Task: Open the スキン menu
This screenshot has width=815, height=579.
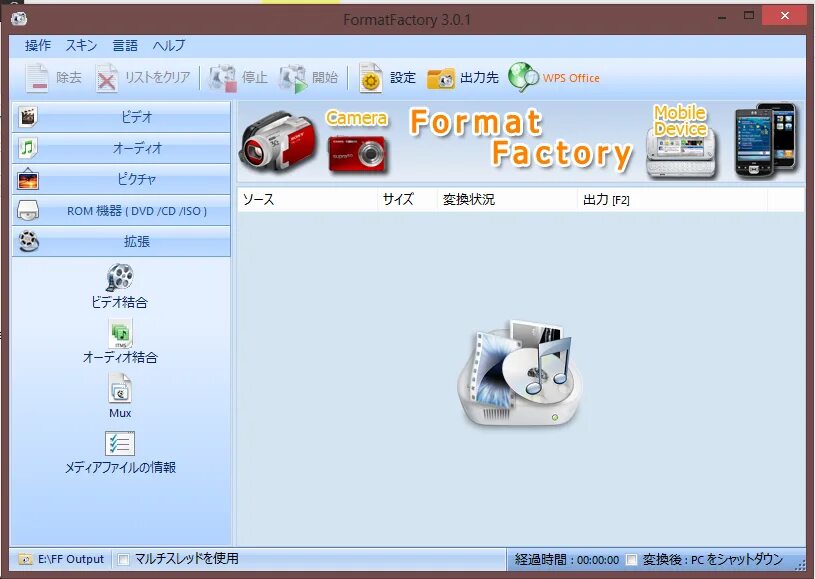Action: point(82,46)
